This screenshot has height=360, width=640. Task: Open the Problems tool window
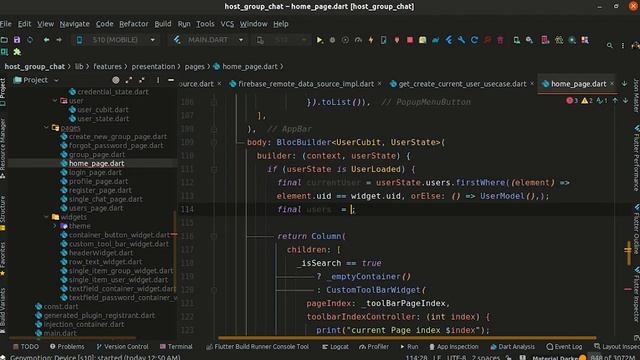tap(67, 347)
